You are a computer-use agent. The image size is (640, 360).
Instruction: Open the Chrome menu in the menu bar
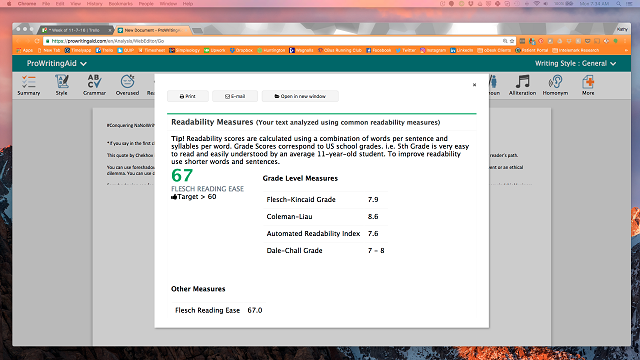pos(27,4)
